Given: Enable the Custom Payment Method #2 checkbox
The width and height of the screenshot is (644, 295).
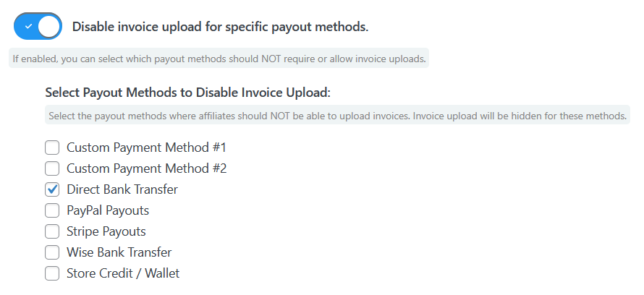Looking at the screenshot, I should 52,168.
